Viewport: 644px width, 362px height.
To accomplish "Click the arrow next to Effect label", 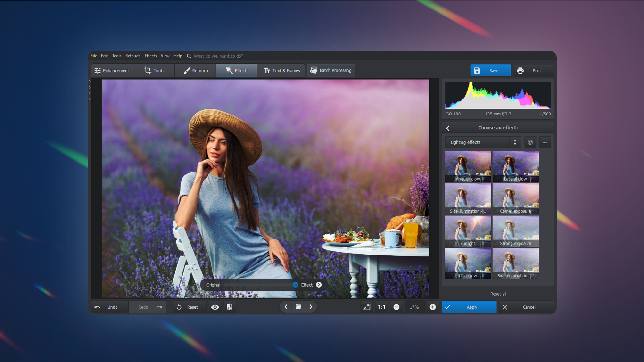I will coord(319,285).
